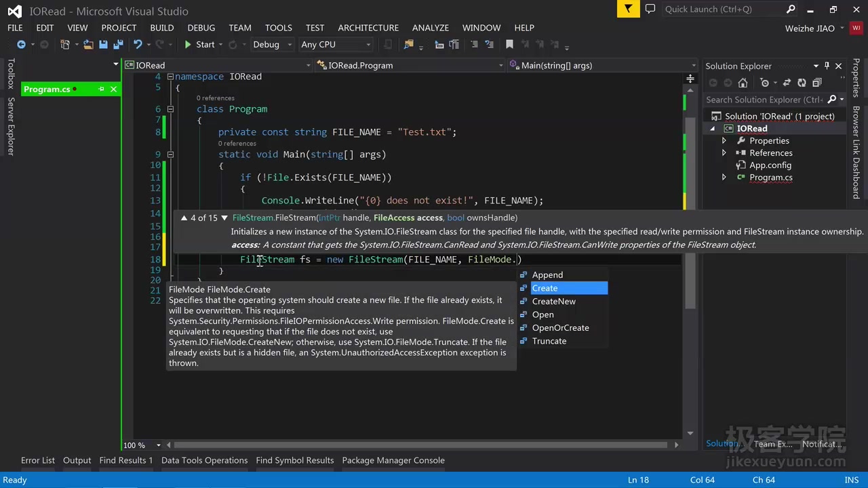Click the New Project toolbar icon

tap(65, 45)
